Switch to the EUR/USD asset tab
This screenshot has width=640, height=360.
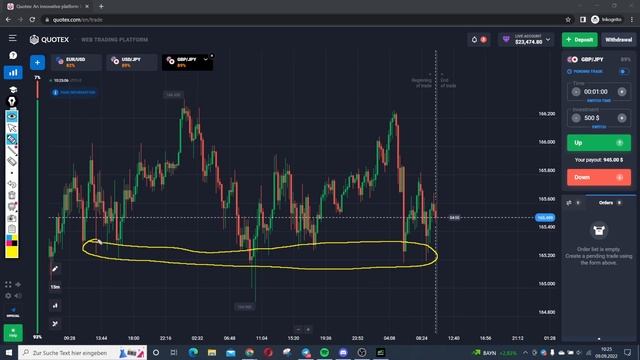[76, 62]
